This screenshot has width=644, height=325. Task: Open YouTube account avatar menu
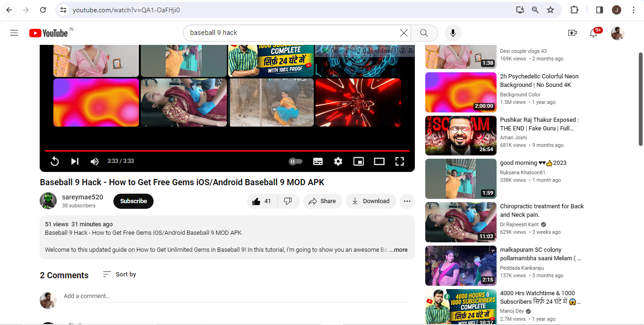coord(618,33)
